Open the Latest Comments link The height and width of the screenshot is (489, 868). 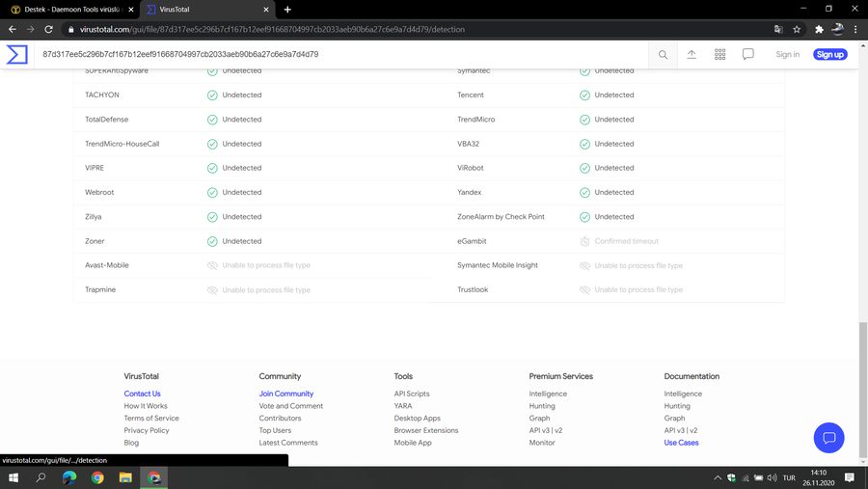(x=288, y=443)
